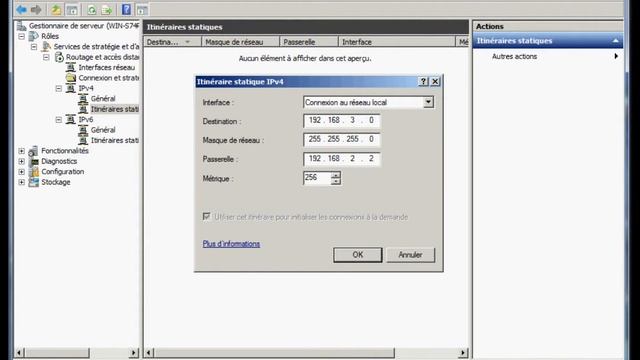Click the Routage et accès distant icon

click(59, 57)
